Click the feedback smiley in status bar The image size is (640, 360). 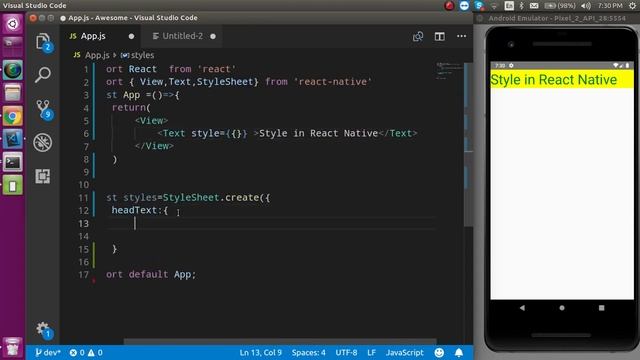point(439,353)
